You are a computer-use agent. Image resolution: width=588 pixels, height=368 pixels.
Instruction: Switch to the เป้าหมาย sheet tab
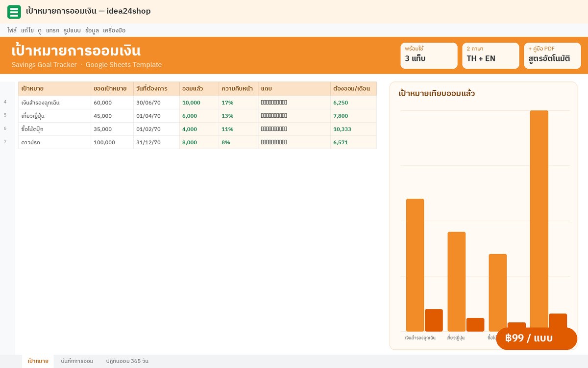point(38,361)
